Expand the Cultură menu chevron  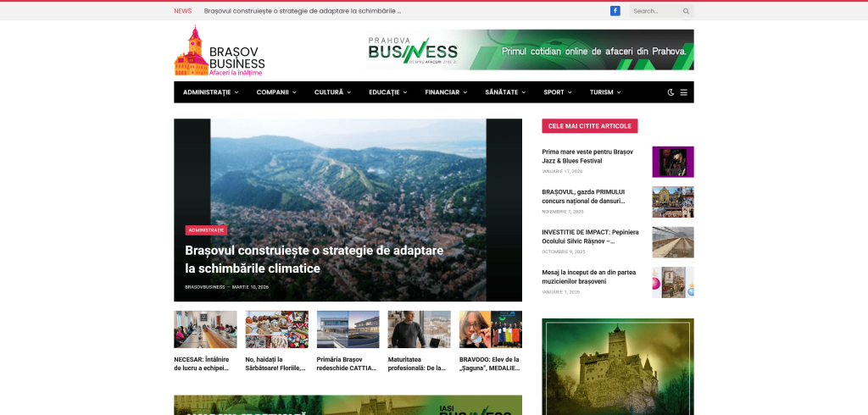(x=349, y=92)
